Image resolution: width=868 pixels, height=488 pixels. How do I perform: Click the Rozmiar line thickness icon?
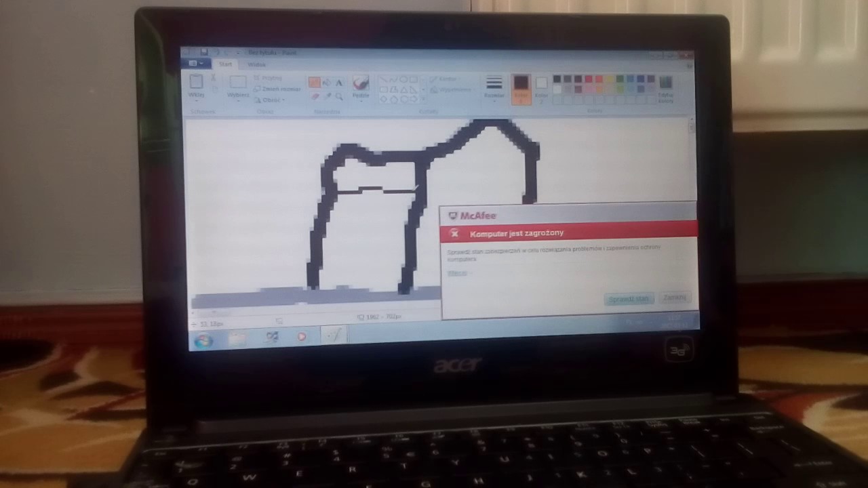point(494,83)
